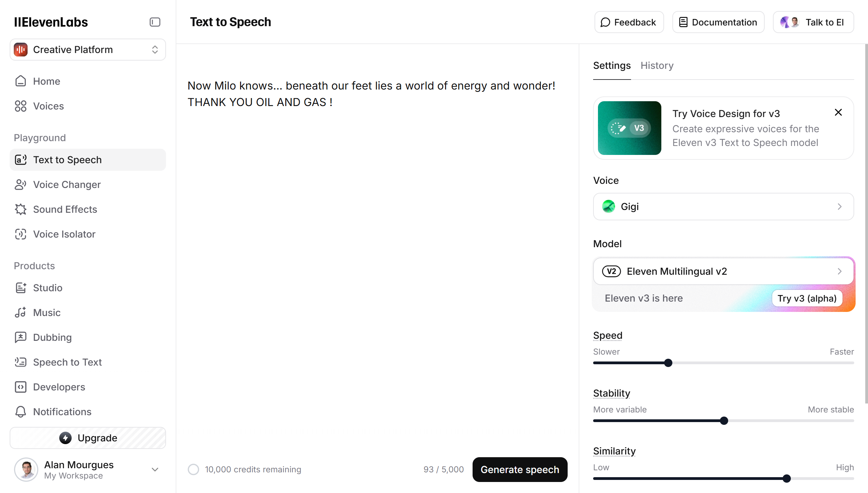868x493 pixels.
Task: Collapse sidebar with the panel toggle icon
Action: (155, 22)
